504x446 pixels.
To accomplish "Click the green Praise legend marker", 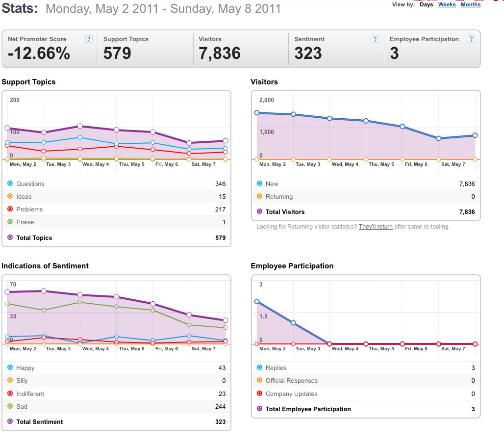I will click(10, 222).
